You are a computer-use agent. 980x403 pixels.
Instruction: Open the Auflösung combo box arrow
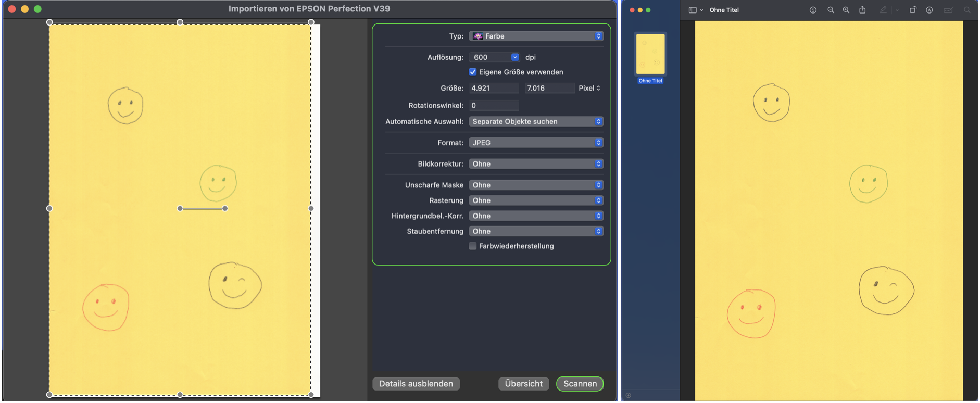coord(515,57)
